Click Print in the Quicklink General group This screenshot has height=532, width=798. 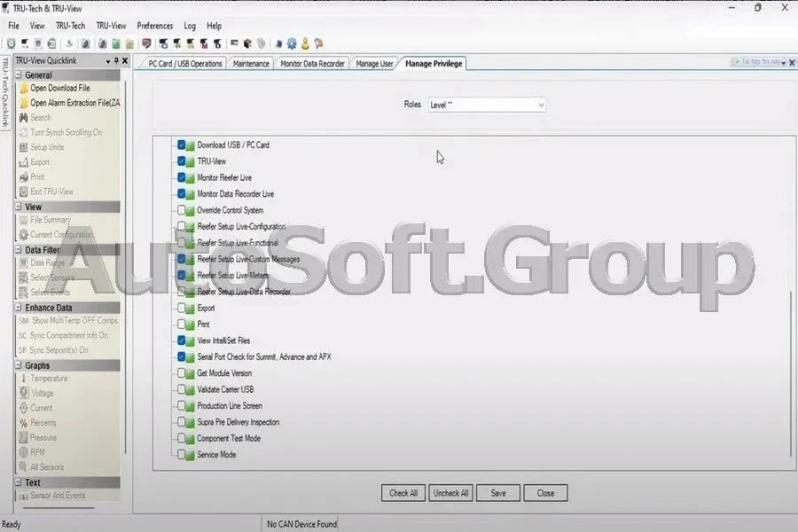(x=32, y=176)
